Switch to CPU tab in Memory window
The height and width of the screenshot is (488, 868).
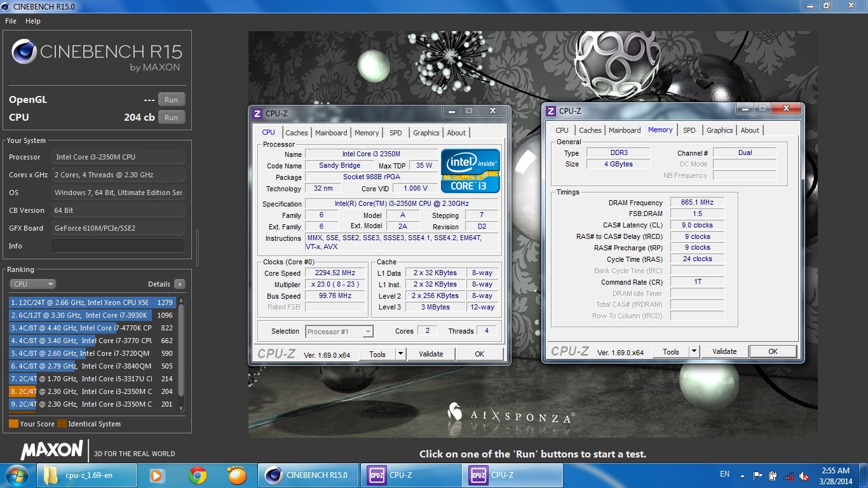coord(562,130)
